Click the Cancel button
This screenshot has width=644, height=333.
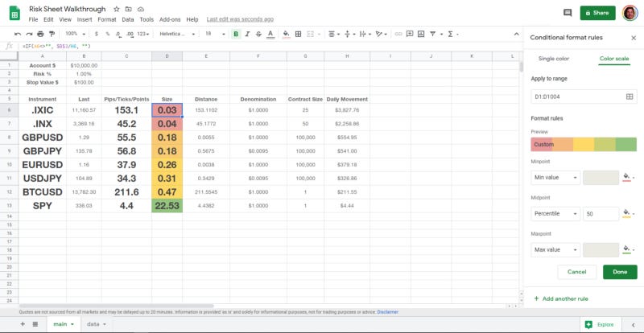(x=576, y=272)
